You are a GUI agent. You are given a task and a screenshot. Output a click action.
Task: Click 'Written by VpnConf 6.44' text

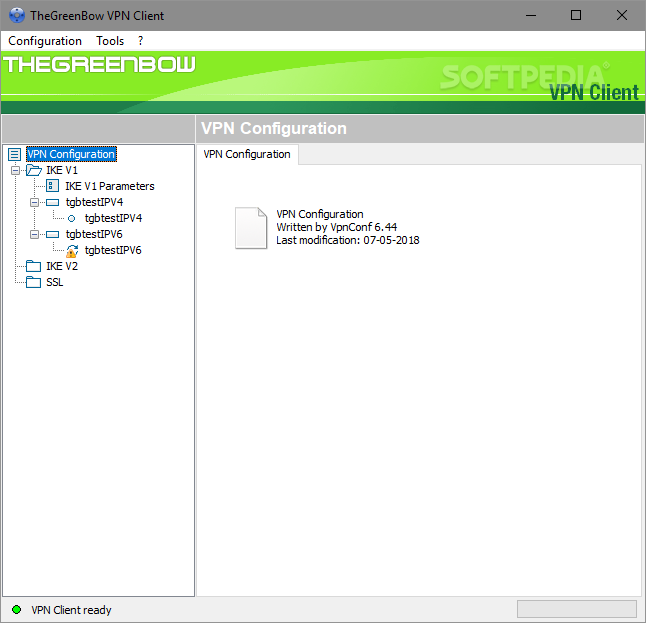337,227
